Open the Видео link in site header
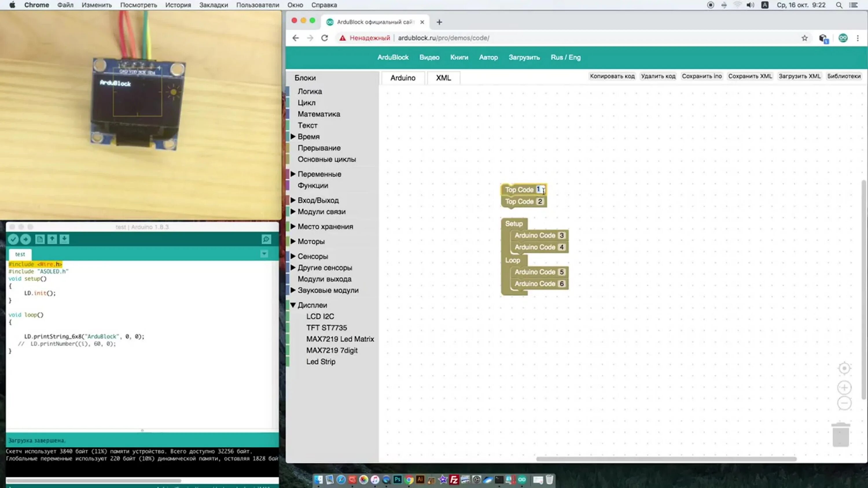Screen dimensions: 868x488 [429, 57]
